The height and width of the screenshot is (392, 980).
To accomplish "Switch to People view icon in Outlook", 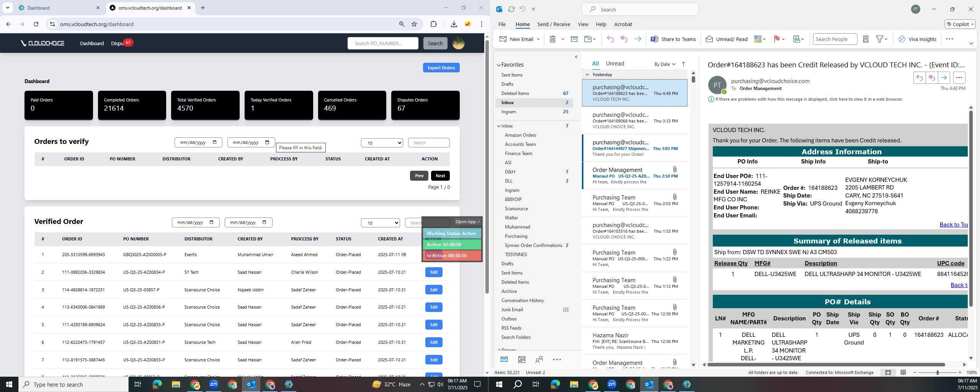I will point(539,359).
